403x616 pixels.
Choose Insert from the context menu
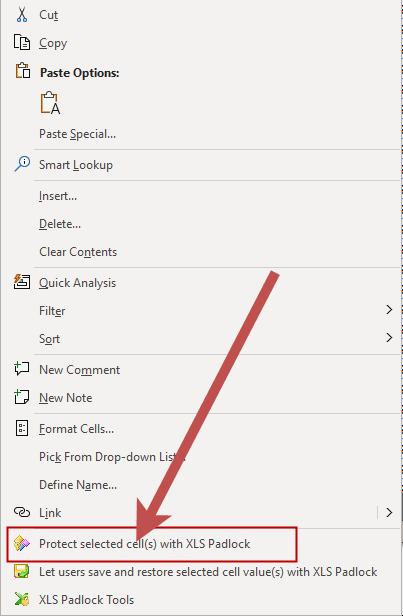(58, 196)
